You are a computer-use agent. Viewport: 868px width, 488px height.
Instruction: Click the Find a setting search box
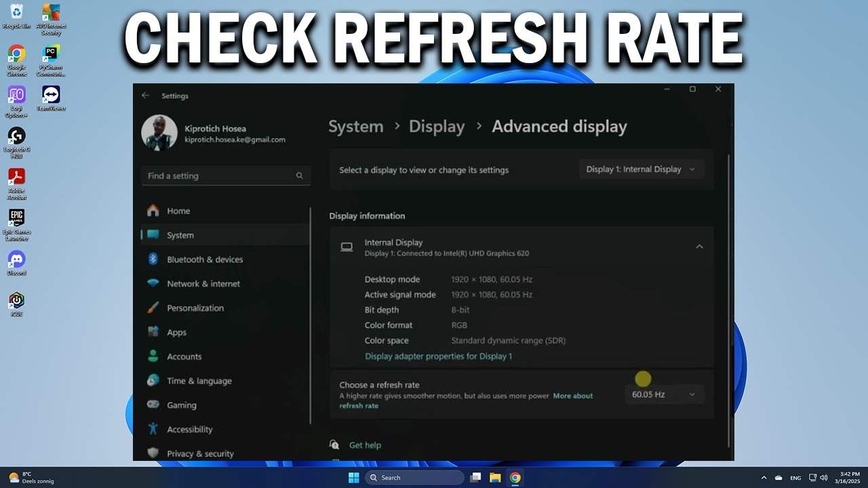pyautogui.click(x=226, y=176)
